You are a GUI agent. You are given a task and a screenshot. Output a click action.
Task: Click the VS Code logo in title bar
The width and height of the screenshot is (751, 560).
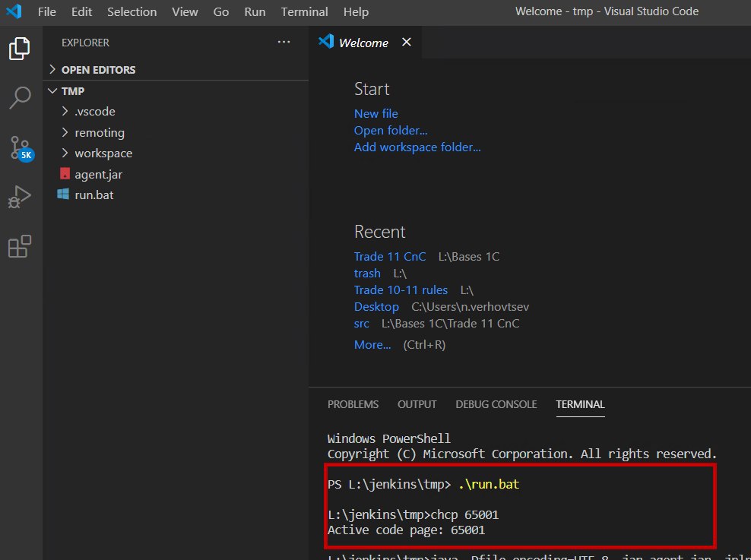[14, 11]
